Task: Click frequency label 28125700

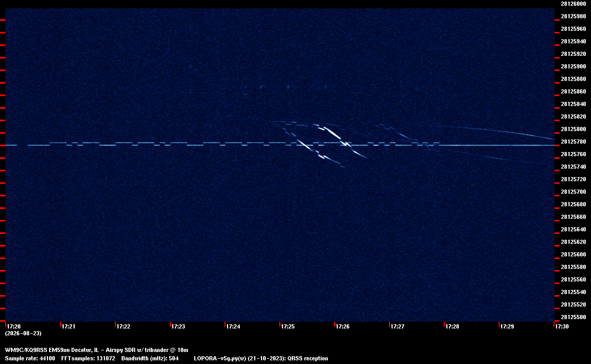Action: (x=574, y=192)
